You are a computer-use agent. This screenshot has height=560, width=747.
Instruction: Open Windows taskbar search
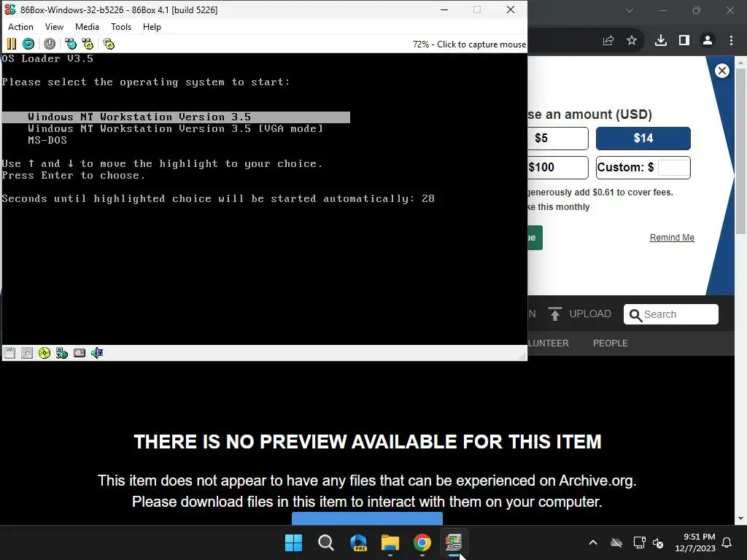tap(326, 542)
